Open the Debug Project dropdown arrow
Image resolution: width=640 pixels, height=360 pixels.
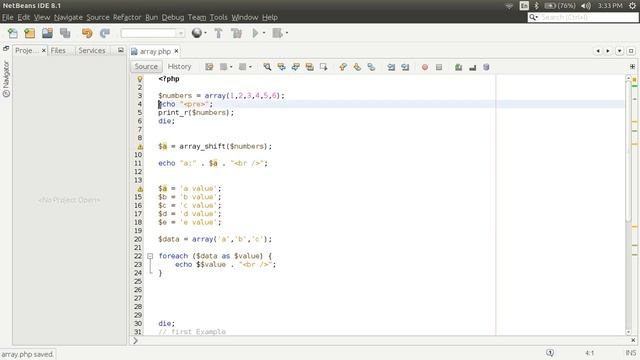(287, 33)
